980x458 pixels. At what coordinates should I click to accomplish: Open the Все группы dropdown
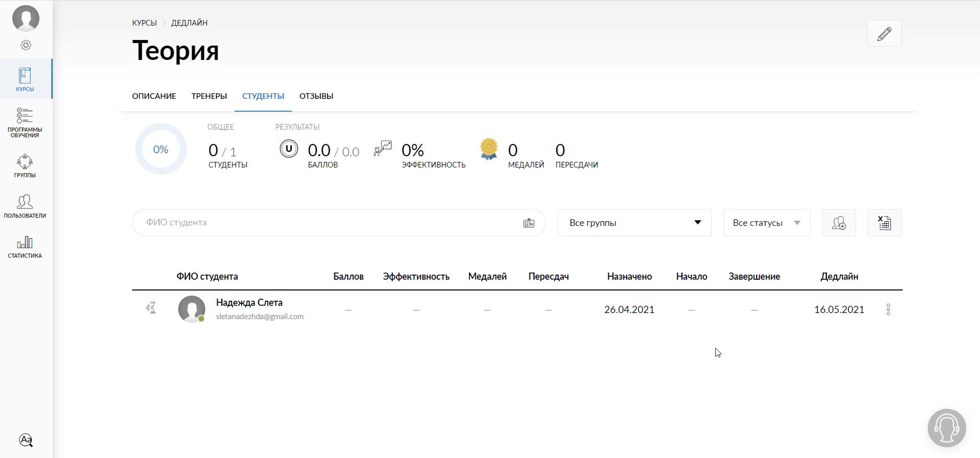634,223
